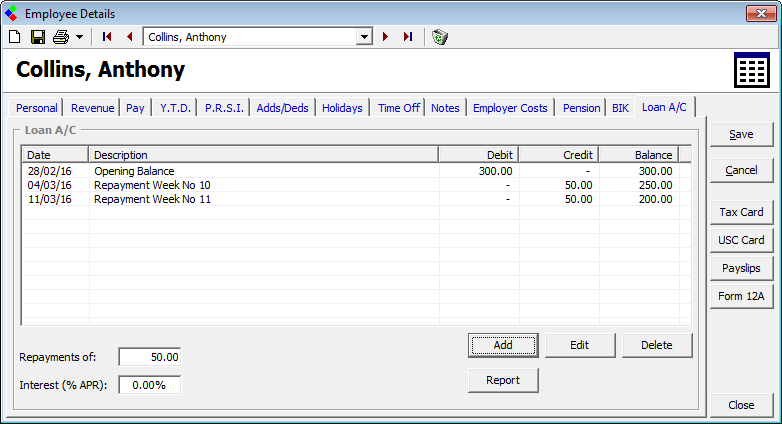The width and height of the screenshot is (782, 424).
Task: Click the Print icon in toolbar
Action: pyautogui.click(x=61, y=37)
